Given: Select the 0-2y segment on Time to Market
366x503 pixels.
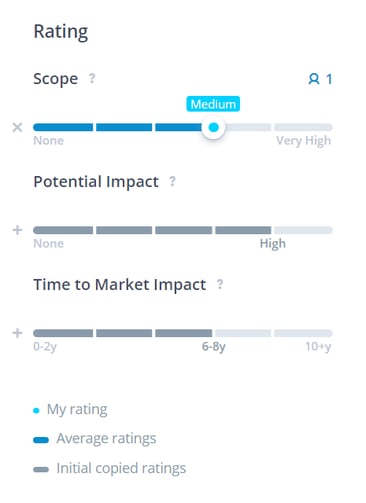Looking at the screenshot, I should point(63,333).
